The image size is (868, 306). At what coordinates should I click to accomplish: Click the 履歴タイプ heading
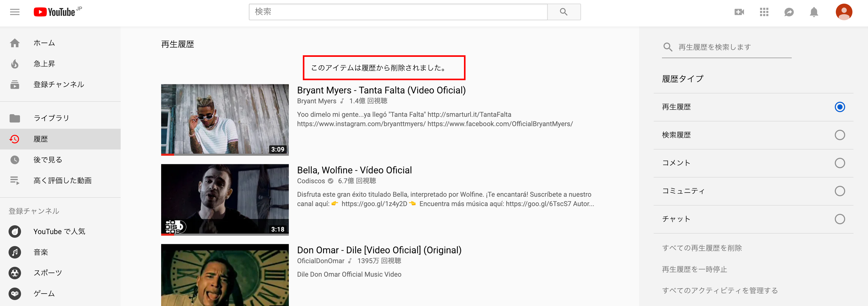coord(683,79)
